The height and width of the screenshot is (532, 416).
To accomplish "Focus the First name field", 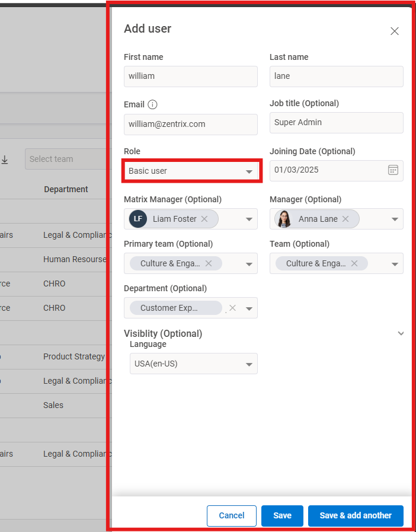I will [191, 77].
